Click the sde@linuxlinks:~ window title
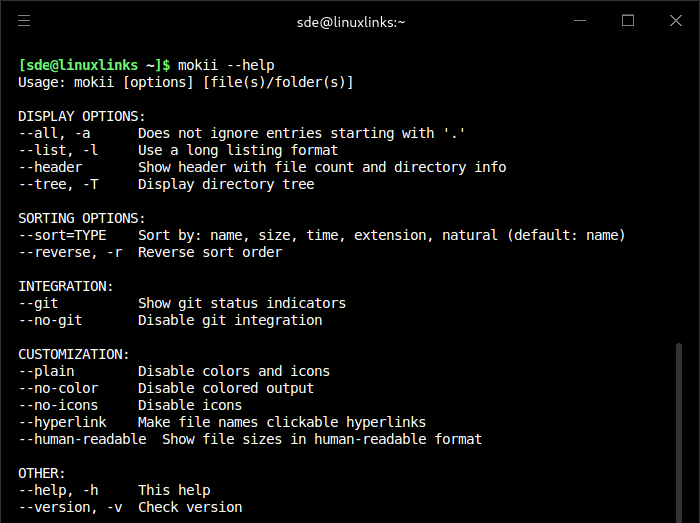700x523 pixels. point(351,21)
